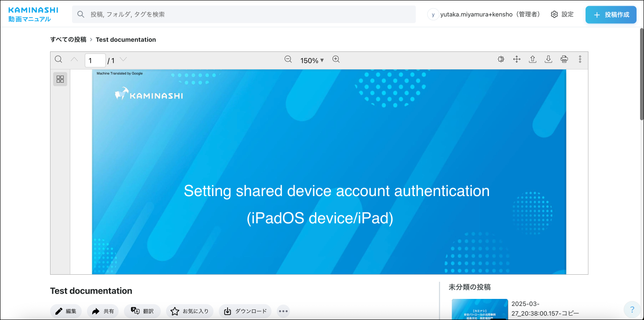Focus the search field for posts, folders, tags
Viewport: 644px width, 320px height.
pyautogui.click(x=244, y=15)
